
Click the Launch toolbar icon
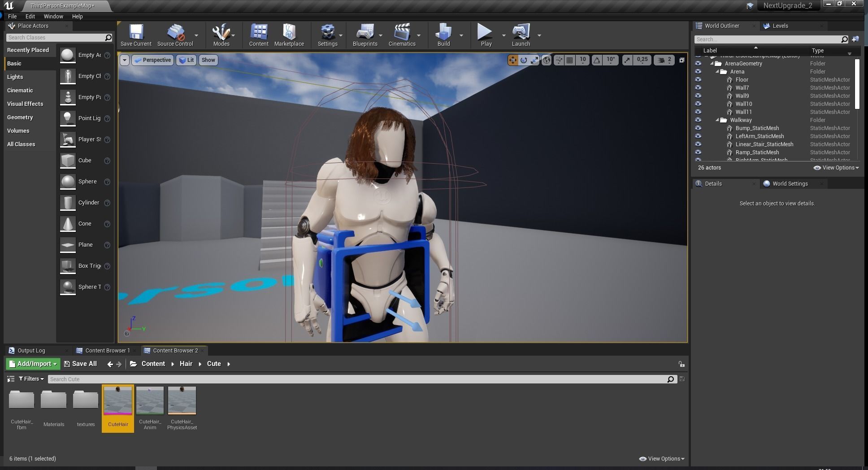click(521, 32)
